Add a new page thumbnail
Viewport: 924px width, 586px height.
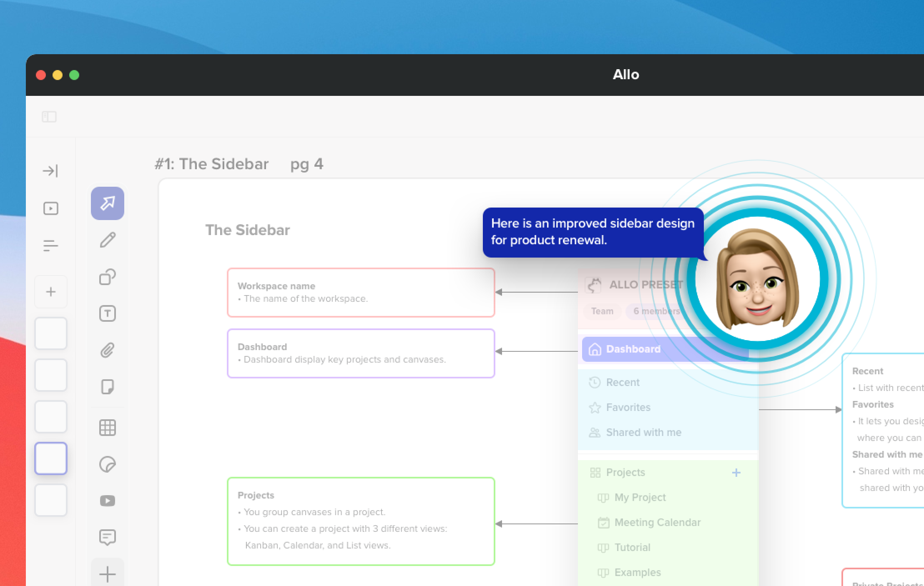[x=50, y=292]
